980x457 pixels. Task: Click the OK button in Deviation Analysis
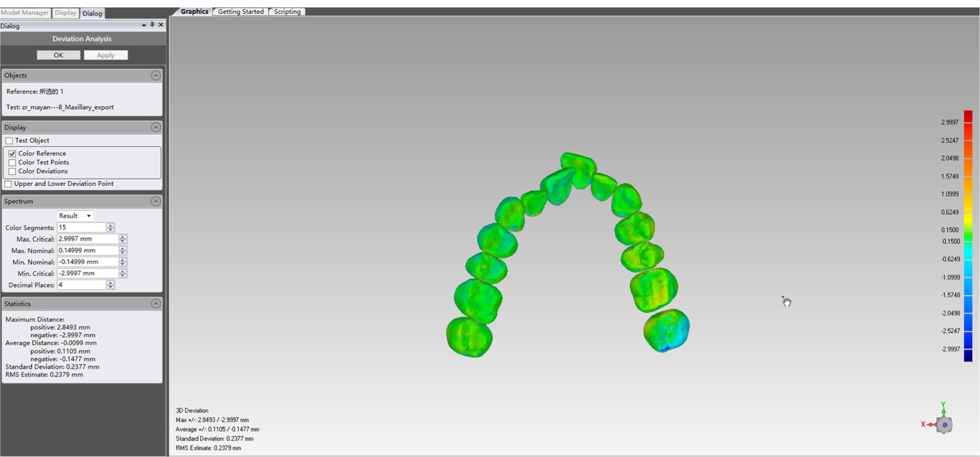coord(58,55)
